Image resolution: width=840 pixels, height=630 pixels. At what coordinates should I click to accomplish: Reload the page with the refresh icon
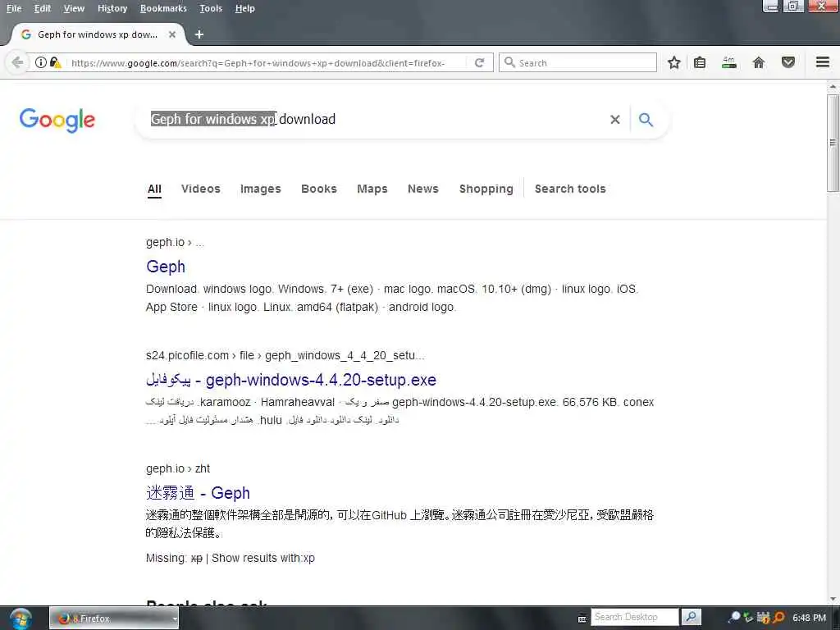479,62
